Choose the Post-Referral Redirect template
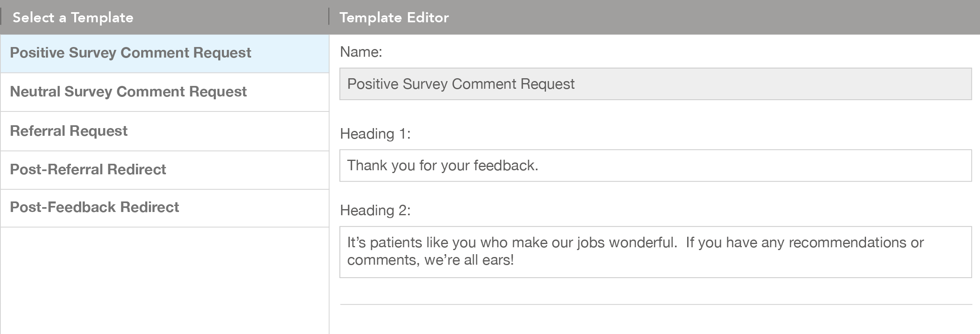The image size is (980, 334). click(x=165, y=170)
